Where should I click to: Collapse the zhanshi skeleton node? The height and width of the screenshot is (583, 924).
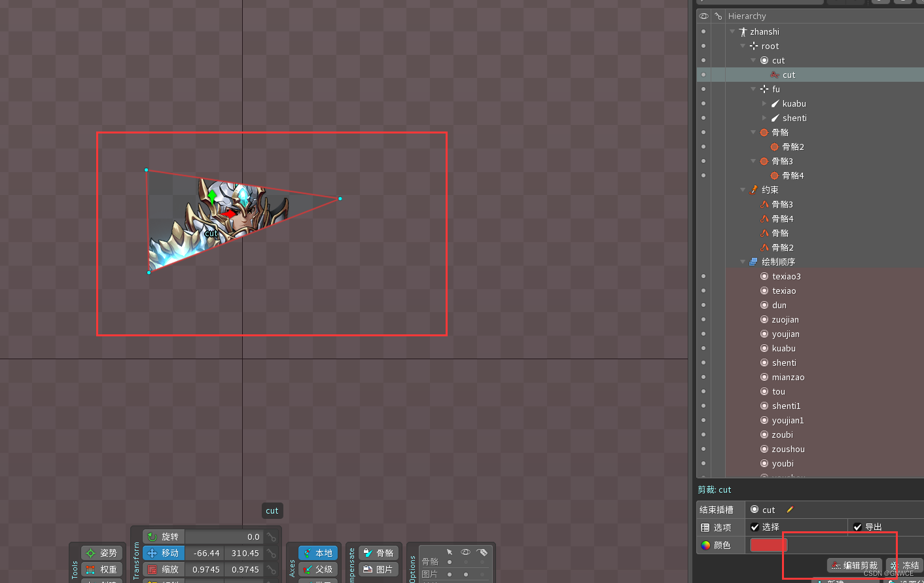point(732,31)
